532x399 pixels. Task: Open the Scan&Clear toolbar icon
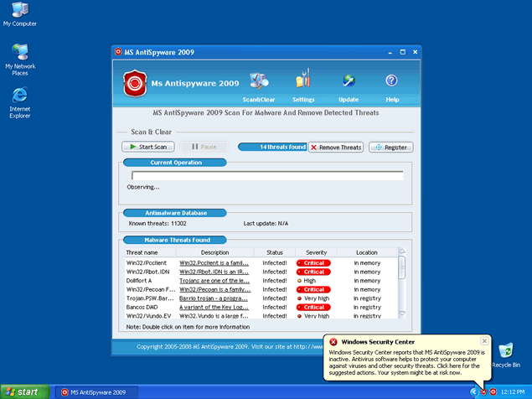pos(259,81)
